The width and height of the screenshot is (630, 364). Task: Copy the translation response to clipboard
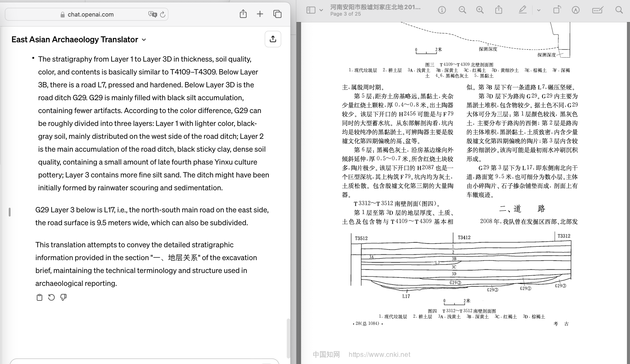tap(39, 297)
